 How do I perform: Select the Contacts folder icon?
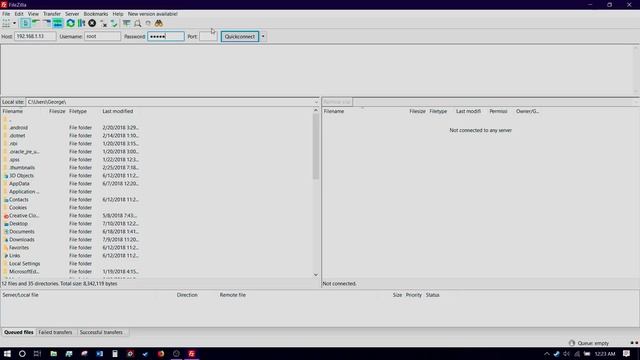(6, 200)
